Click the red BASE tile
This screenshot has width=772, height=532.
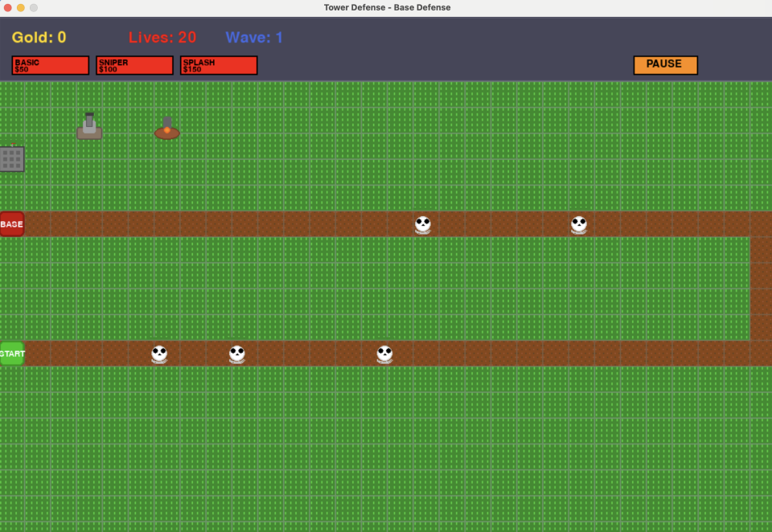click(12, 224)
